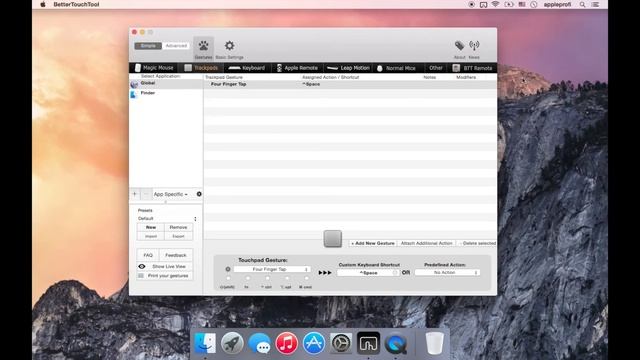Open the Presets Default dropdown

point(167,219)
